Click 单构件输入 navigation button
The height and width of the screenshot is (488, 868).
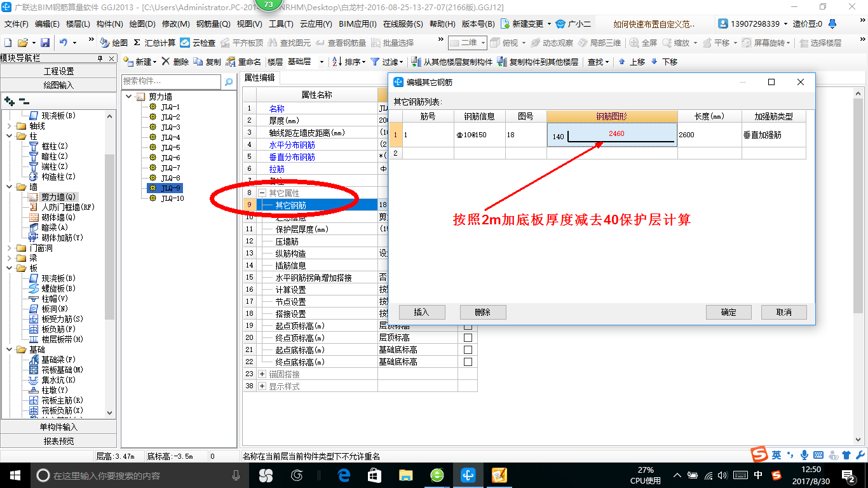tap(58, 427)
